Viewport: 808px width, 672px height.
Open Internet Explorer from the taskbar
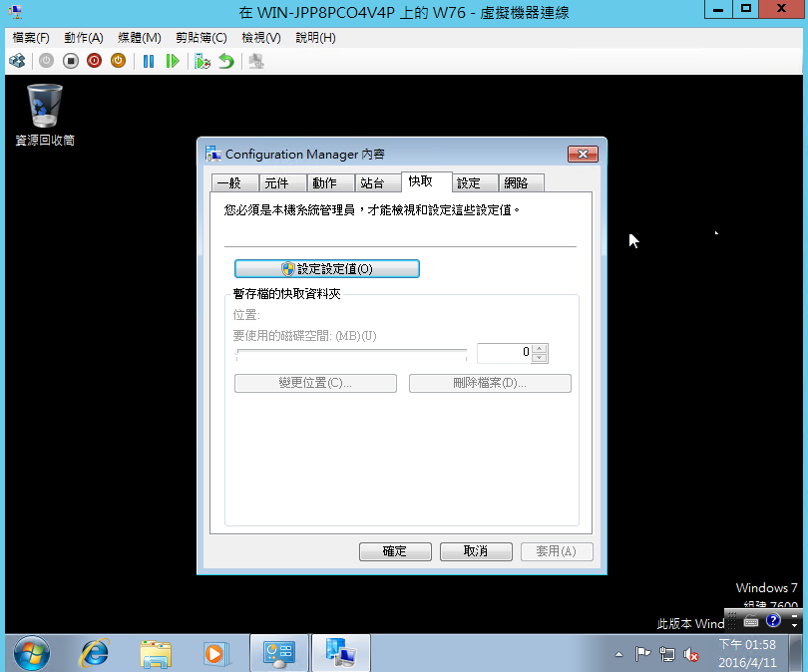95,653
